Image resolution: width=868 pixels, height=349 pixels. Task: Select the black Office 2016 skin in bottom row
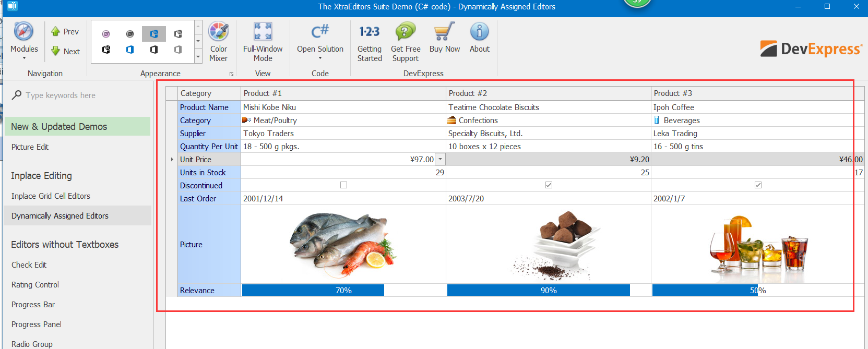[x=106, y=50]
